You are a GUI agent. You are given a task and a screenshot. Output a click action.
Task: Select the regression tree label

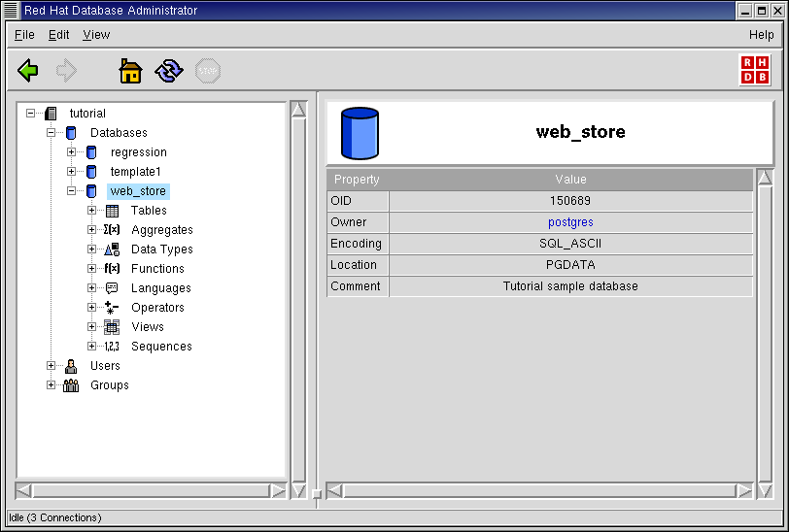(x=138, y=152)
